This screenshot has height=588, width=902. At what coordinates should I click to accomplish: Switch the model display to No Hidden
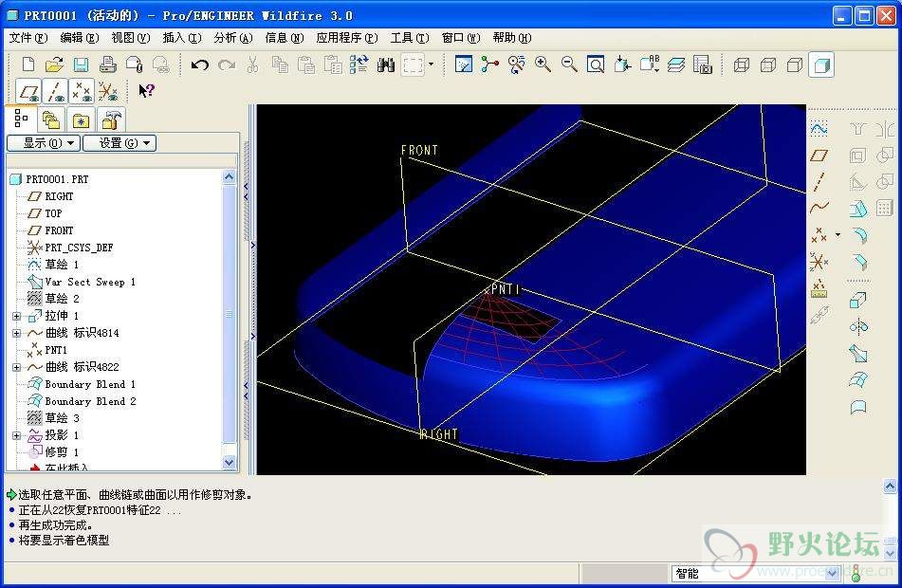coord(795,64)
